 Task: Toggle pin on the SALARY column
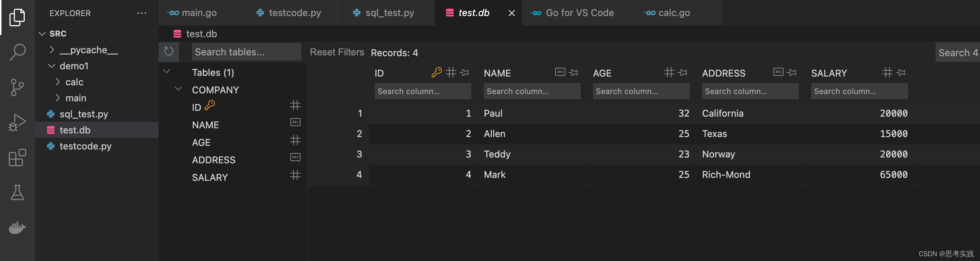pyautogui.click(x=901, y=73)
